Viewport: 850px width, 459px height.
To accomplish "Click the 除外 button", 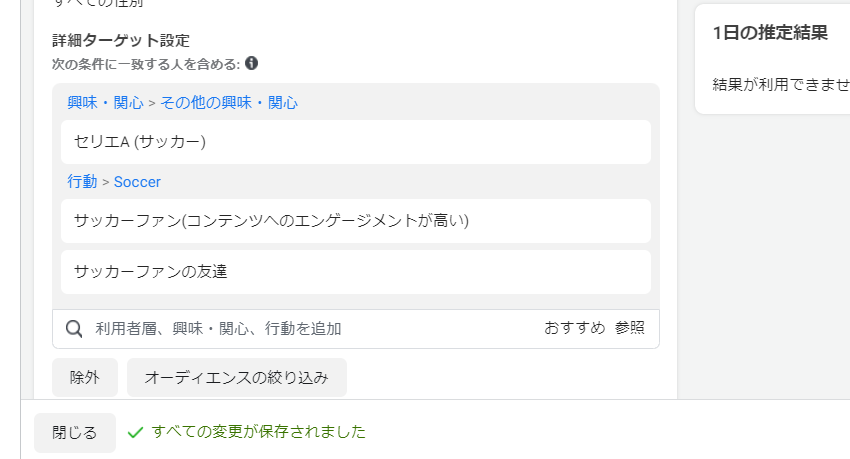I will [x=85, y=377].
